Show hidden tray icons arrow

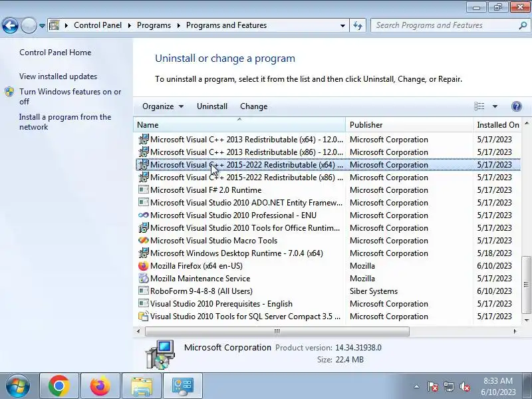point(416,386)
